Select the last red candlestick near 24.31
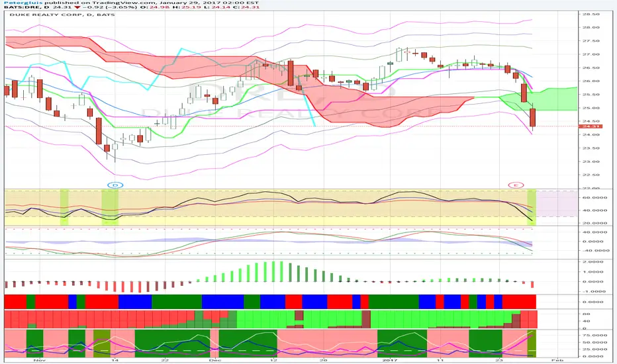The width and height of the screenshot is (617, 364). [x=533, y=117]
